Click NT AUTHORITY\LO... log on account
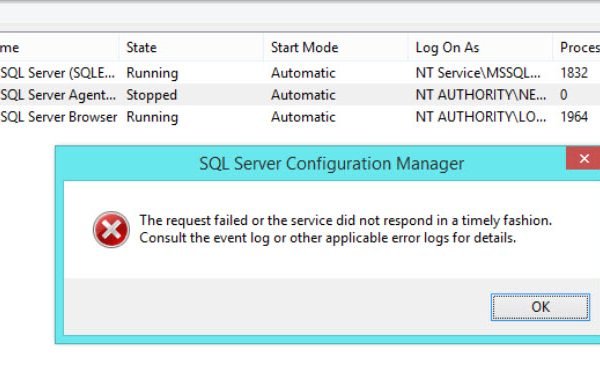This screenshot has width=600, height=374. (x=481, y=117)
